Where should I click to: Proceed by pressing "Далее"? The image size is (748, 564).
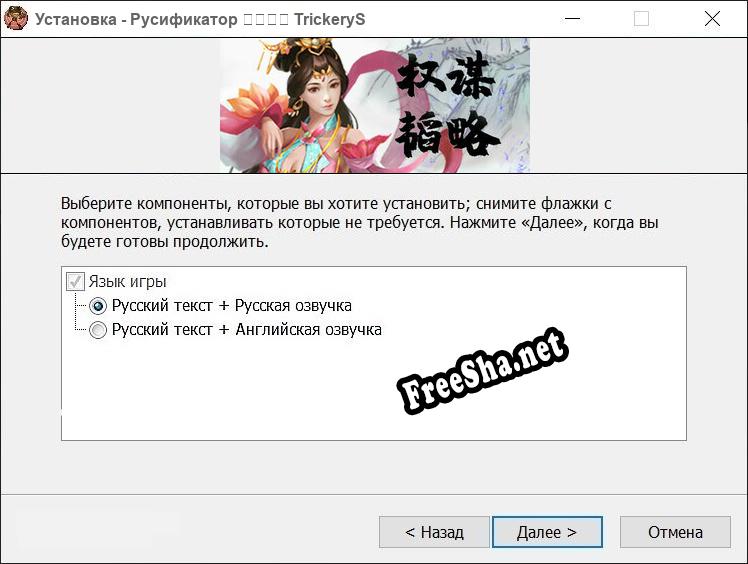click(x=546, y=532)
